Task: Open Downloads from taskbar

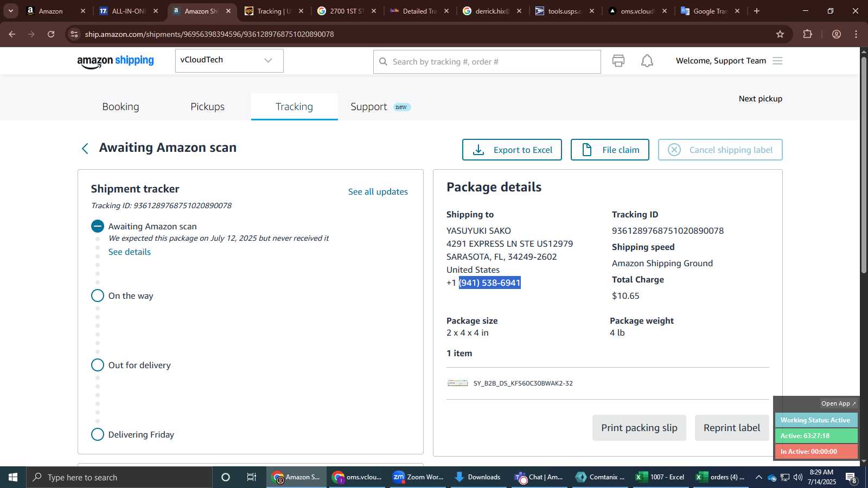Action: pos(478,477)
